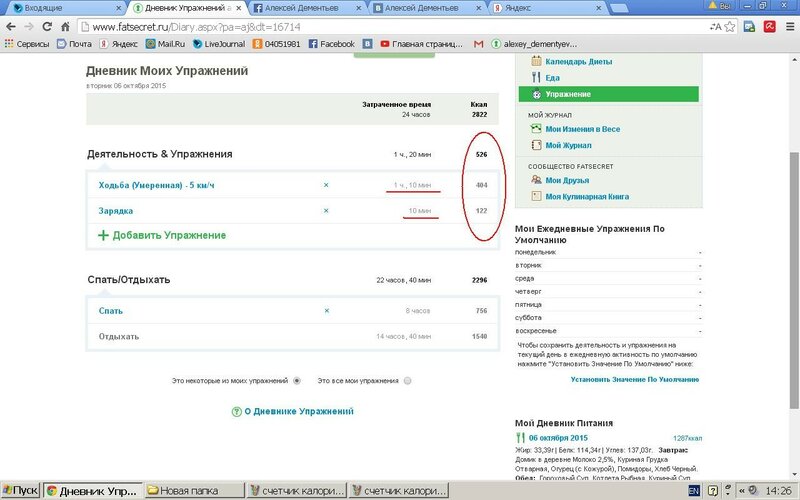Click the Ходьба (Умеренная) - 5 км/ч link
The image size is (800, 500).
coord(156,185)
